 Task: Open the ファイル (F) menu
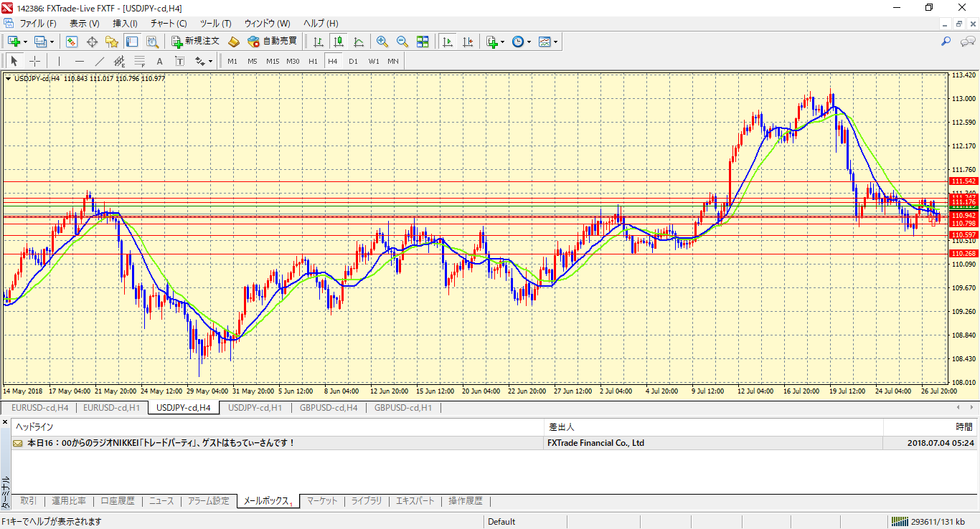pos(38,24)
